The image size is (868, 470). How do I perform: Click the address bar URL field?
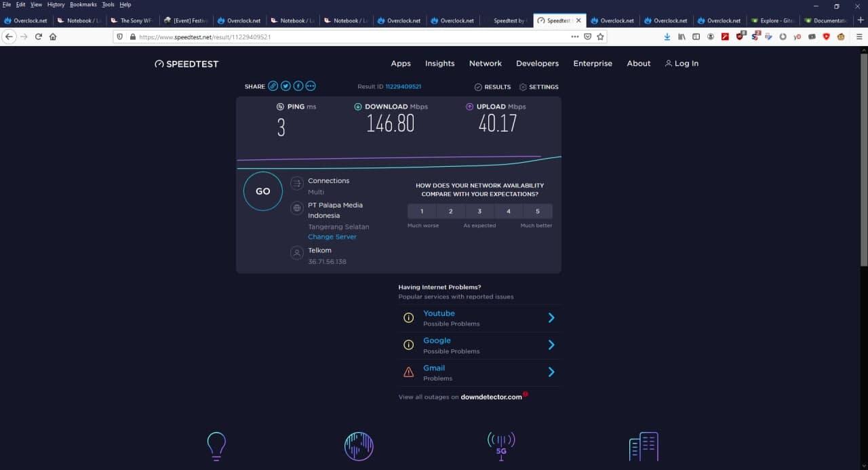(353, 37)
